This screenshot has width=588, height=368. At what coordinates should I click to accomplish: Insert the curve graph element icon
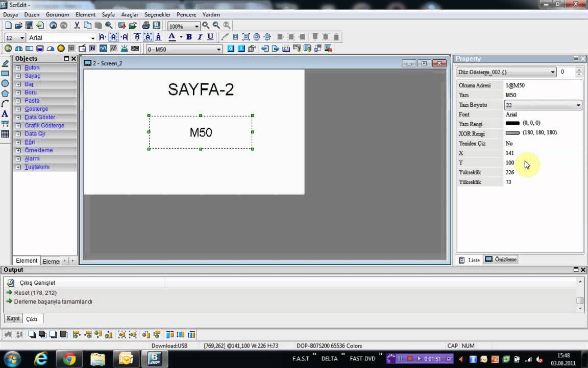[x=103, y=49]
